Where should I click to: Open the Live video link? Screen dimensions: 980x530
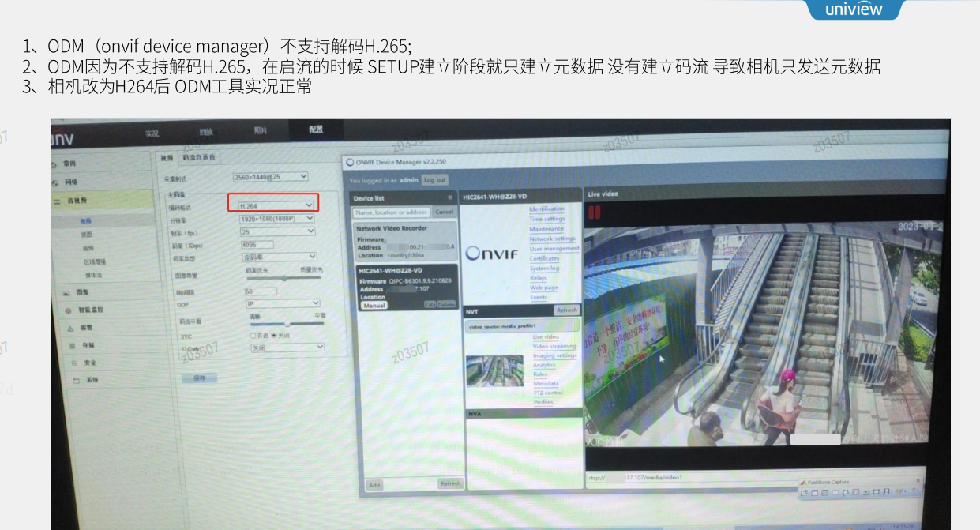[x=546, y=337]
